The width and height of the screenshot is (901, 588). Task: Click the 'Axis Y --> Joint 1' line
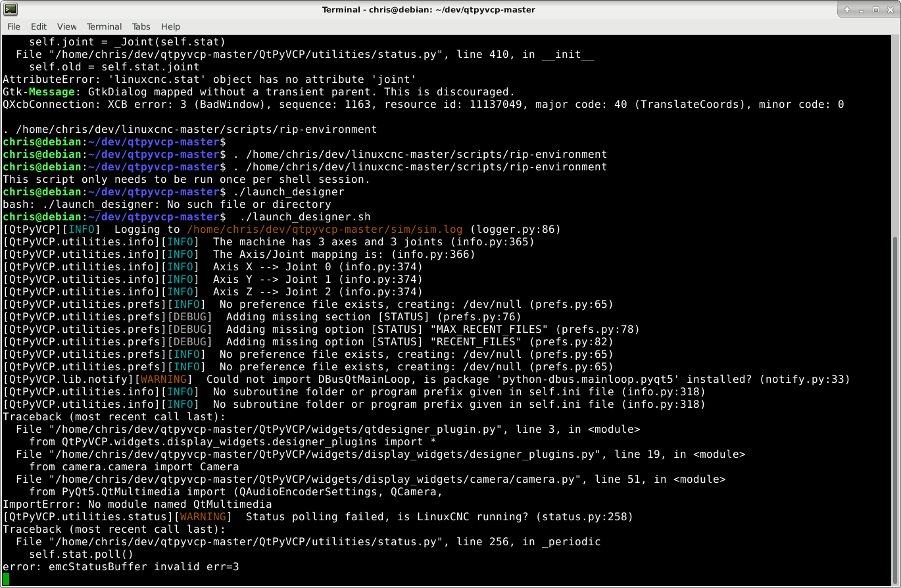point(212,280)
